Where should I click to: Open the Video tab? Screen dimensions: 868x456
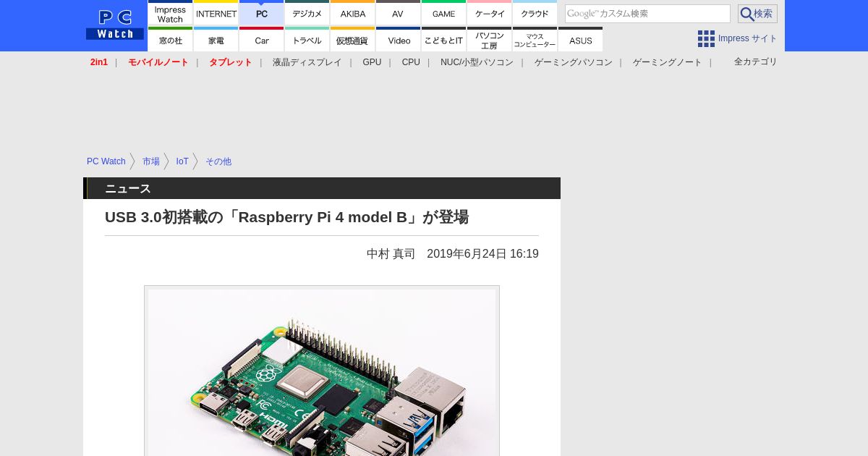[x=398, y=39]
